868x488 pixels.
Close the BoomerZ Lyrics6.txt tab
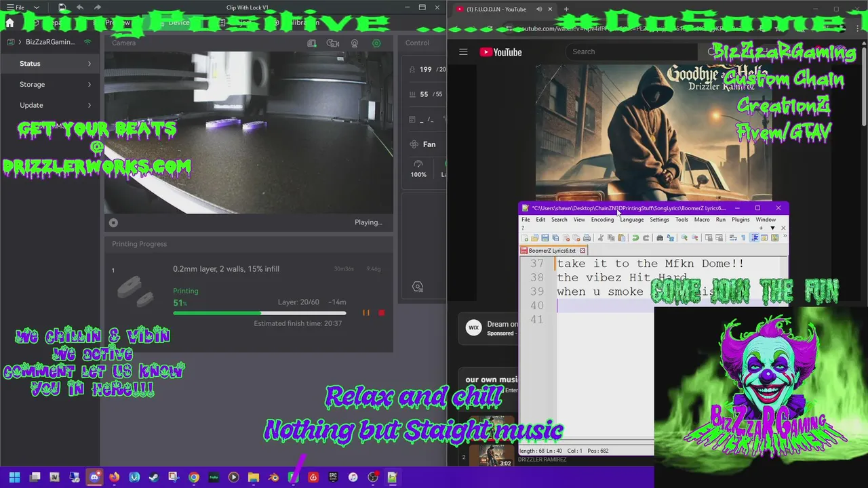(x=582, y=251)
